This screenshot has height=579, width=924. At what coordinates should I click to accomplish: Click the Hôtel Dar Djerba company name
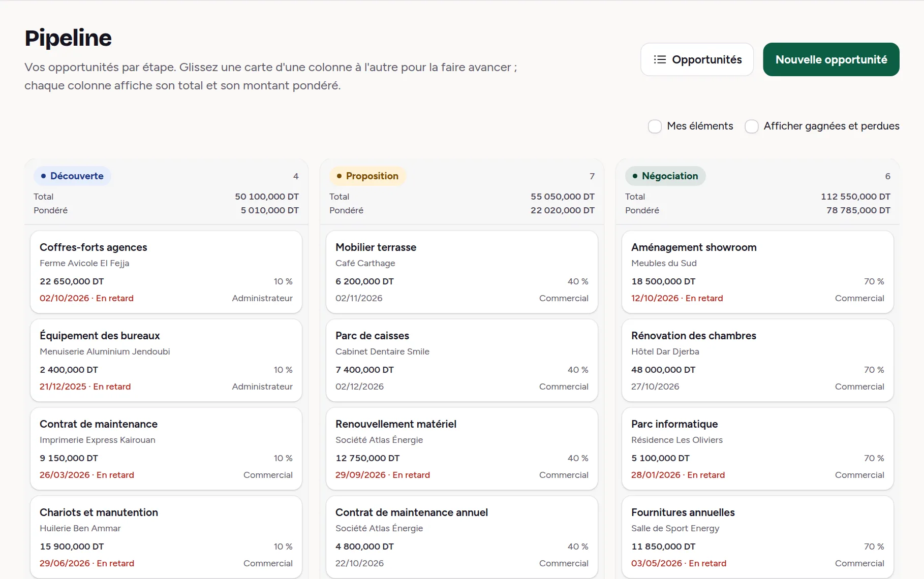665,351
